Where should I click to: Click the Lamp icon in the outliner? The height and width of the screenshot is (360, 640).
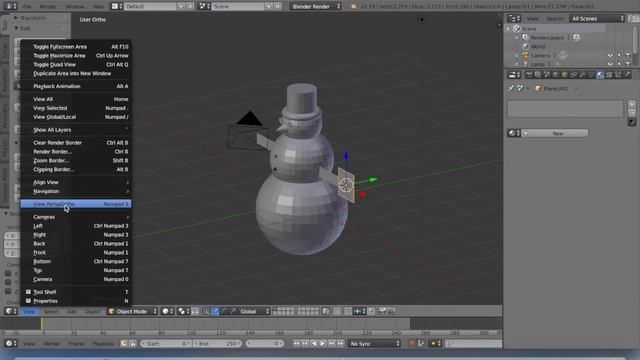point(526,64)
